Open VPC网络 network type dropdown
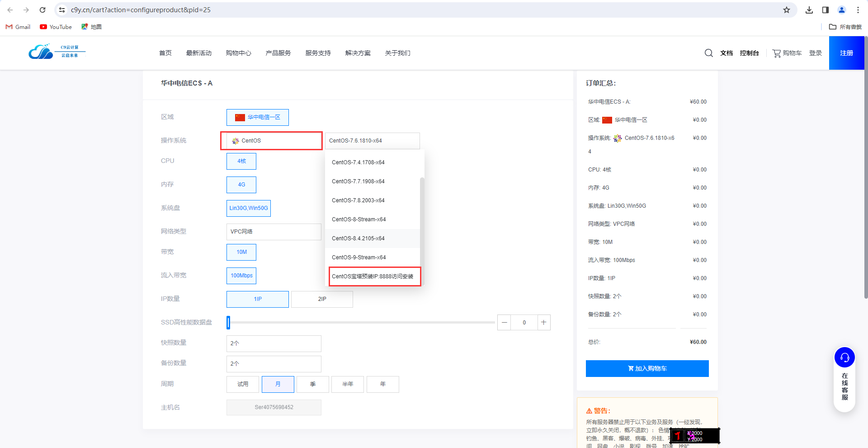 click(x=274, y=232)
